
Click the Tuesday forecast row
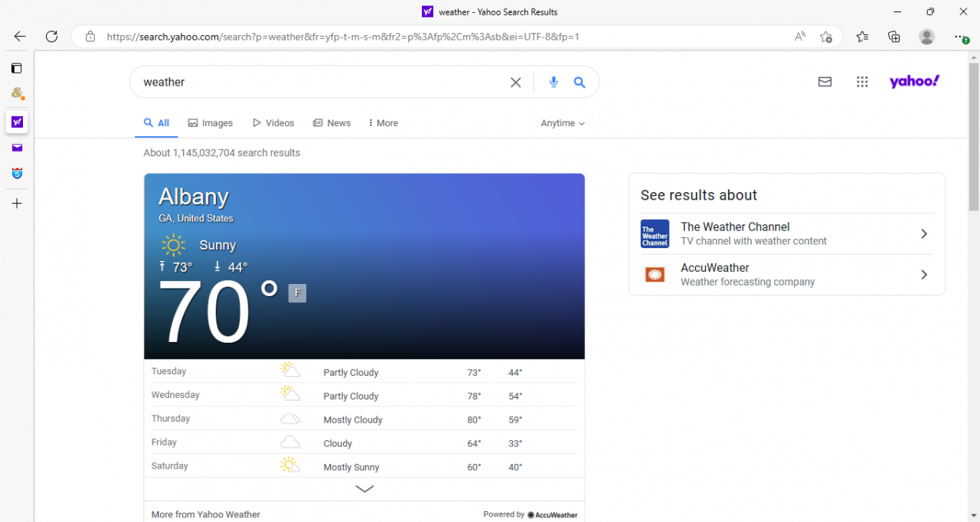[x=364, y=372]
